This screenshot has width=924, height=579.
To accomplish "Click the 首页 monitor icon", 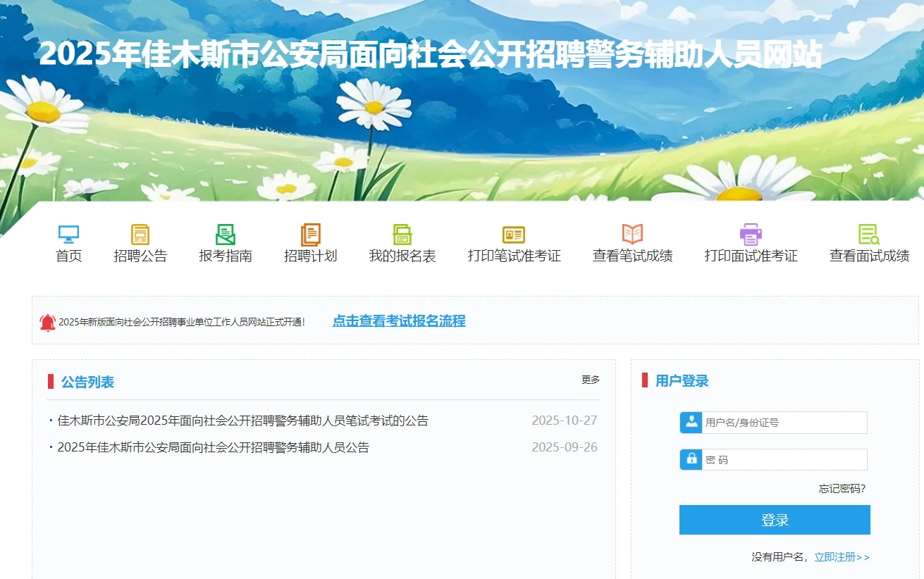I will tap(68, 235).
